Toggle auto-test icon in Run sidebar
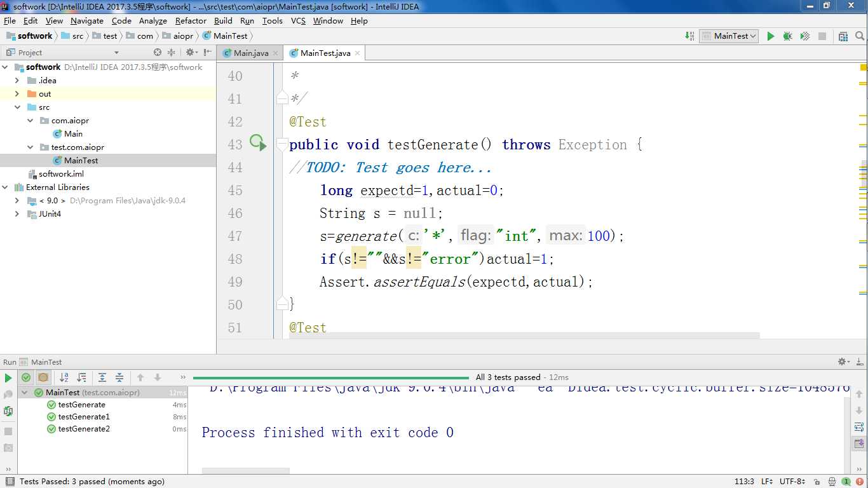 pyautogui.click(x=8, y=411)
